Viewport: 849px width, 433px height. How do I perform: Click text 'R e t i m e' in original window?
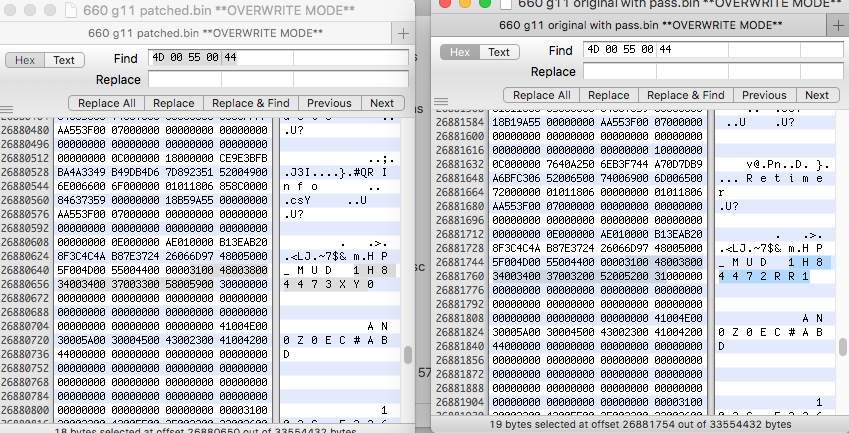[785, 178]
